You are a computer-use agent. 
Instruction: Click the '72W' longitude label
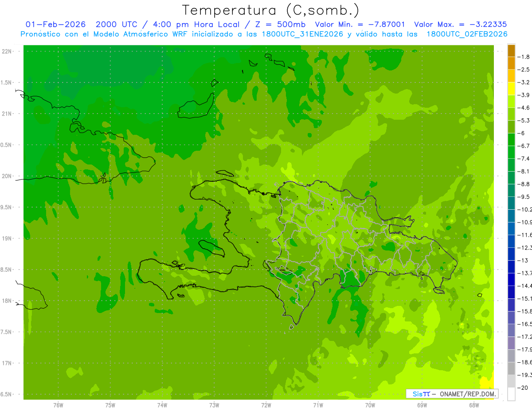[x=266, y=405]
